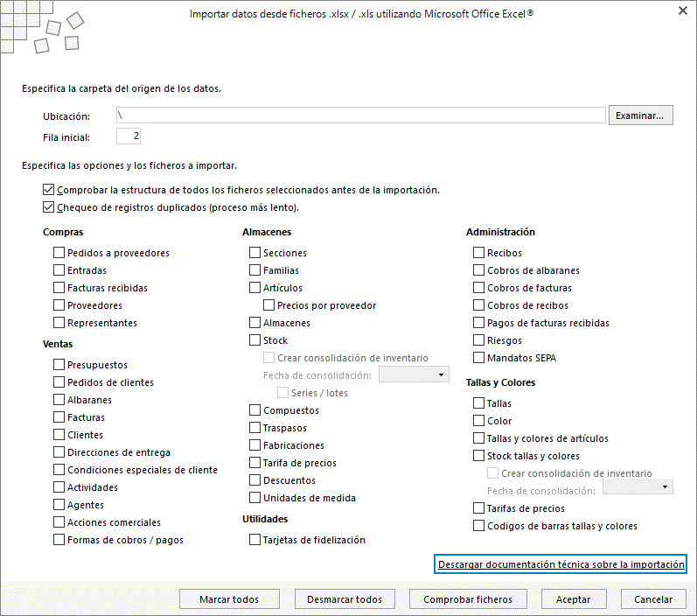Tick Tarifas de precios under Tallas y Colores
This screenshot has width=697, height=616.
pyautogui.click(x=478, y=507)
